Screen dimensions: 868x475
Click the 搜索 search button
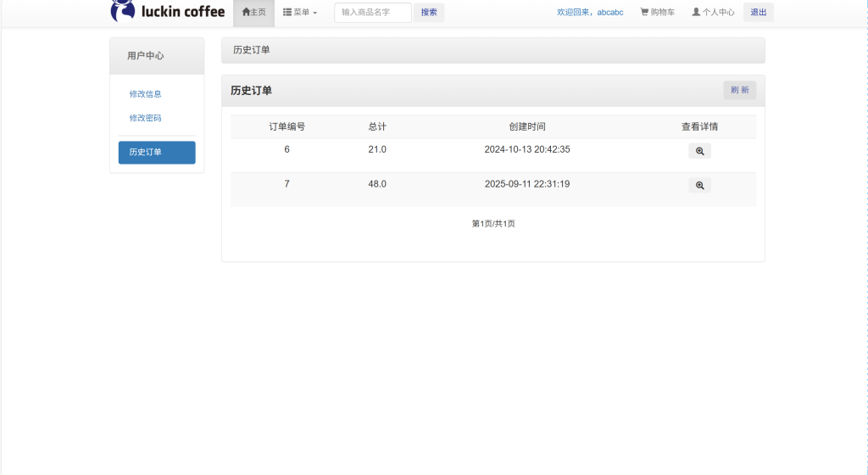point(429,12)
